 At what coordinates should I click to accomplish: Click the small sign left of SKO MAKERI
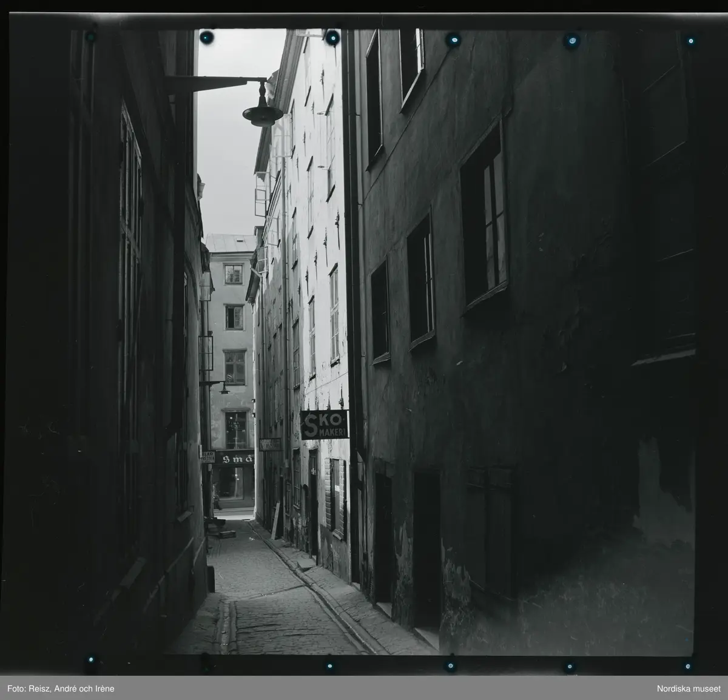(x=270, y=444)
